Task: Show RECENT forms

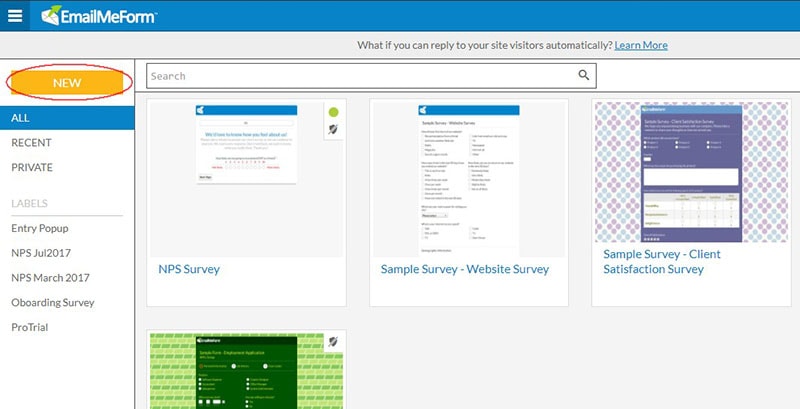Action: pos(31,143)
